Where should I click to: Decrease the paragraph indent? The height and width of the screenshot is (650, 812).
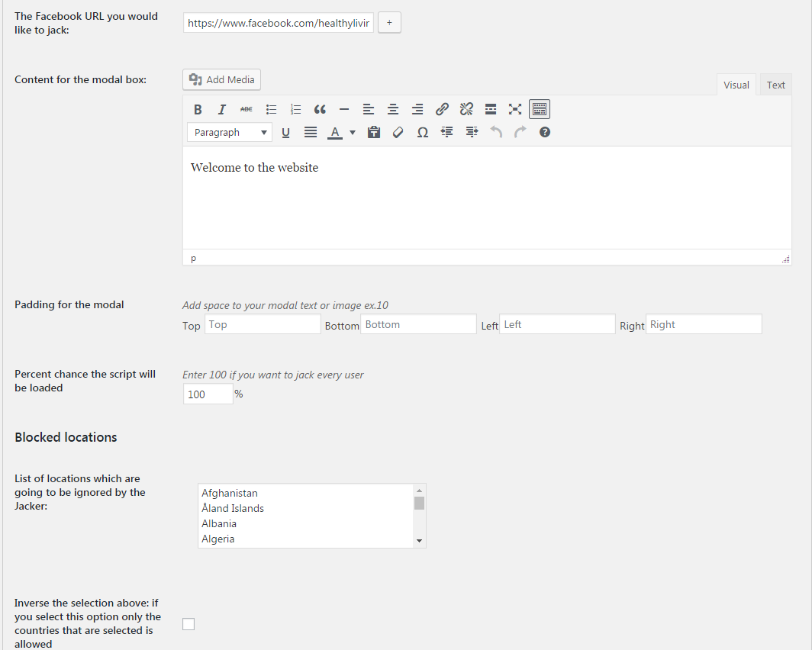[x=447, y=133]
